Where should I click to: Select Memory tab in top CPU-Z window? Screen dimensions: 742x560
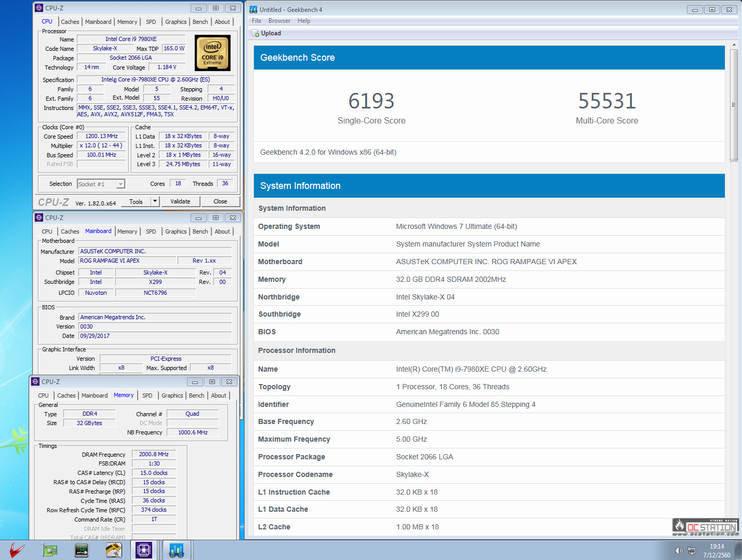point(127,22)
